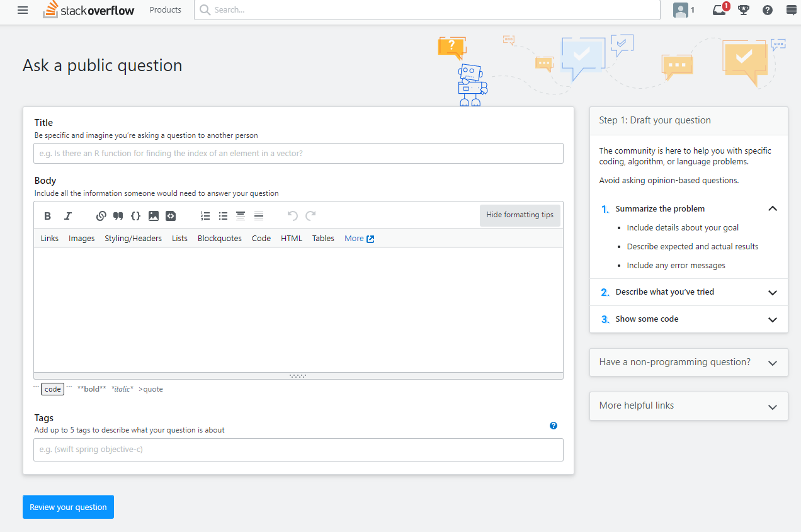Apply italic formatting in editor toolbar
Screen dimensions: 801x532
coord(68,216)
